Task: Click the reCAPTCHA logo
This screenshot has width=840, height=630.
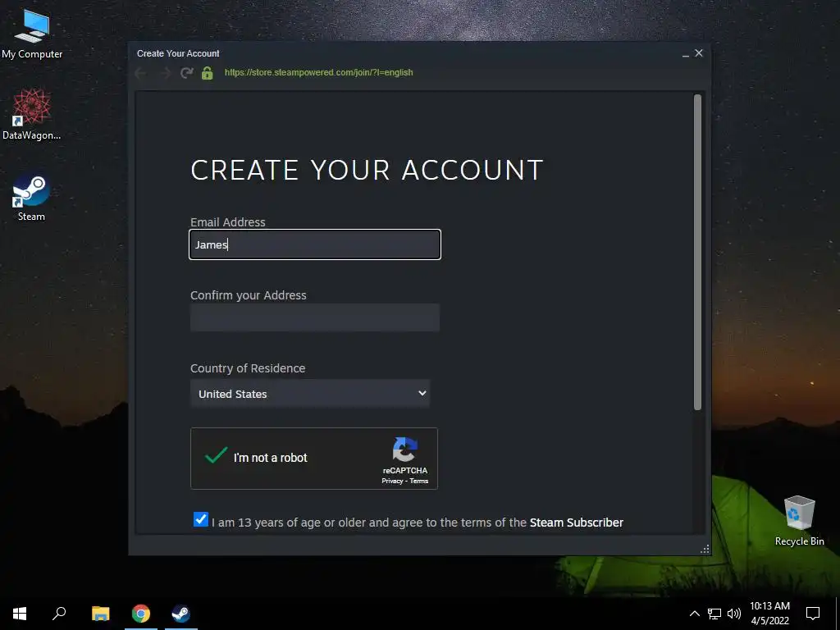Action: click(404, 450)
